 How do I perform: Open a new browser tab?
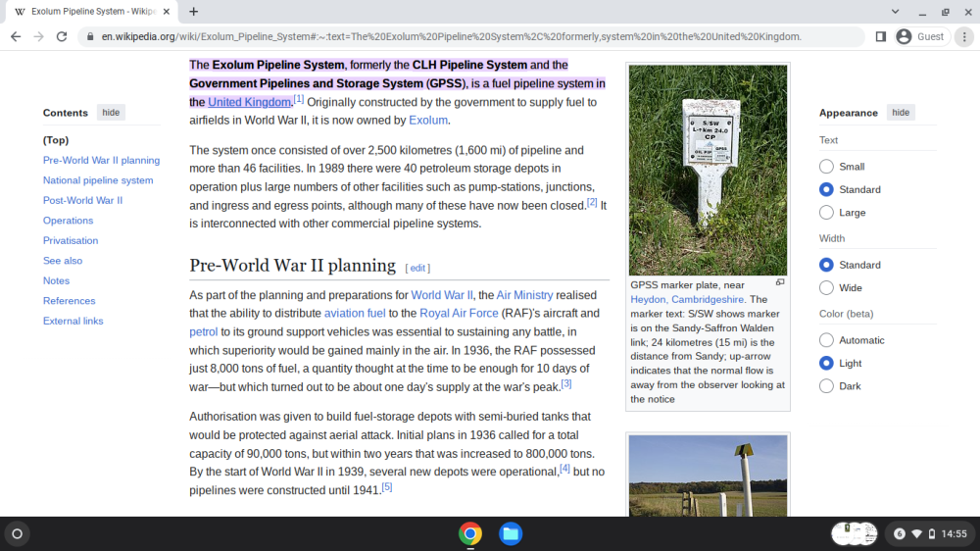194,11
